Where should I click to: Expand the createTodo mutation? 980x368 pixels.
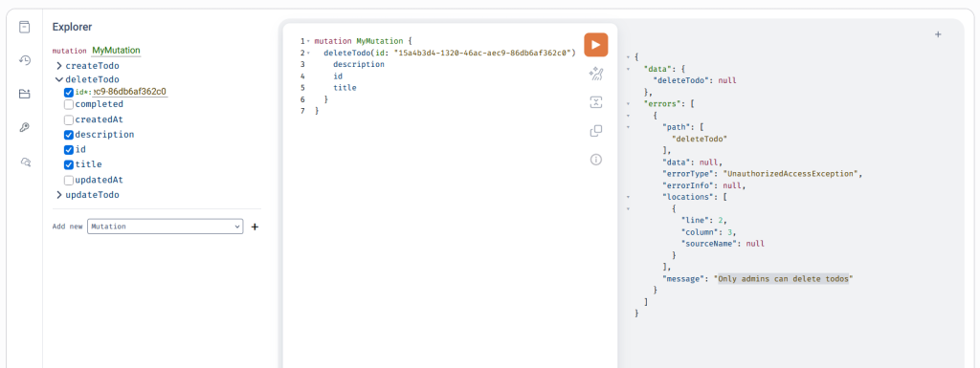pyautogui.click(x=59, y=66)
